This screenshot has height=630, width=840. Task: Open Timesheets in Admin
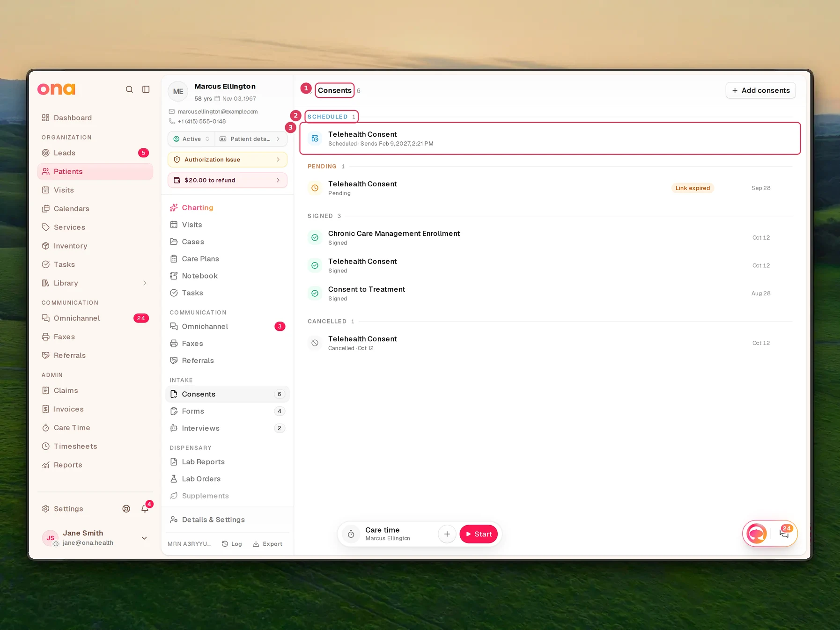(95, 447)
